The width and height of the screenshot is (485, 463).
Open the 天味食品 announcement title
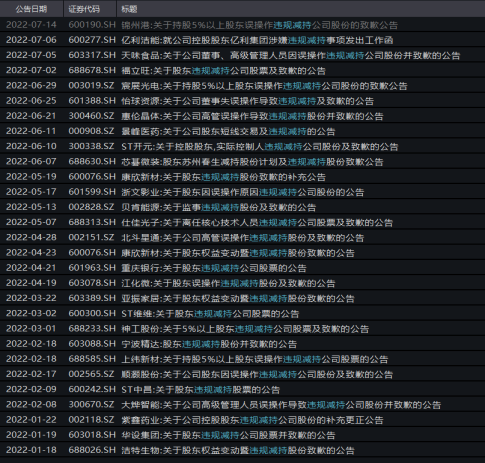pyautogui.click(x=290, y=55)
